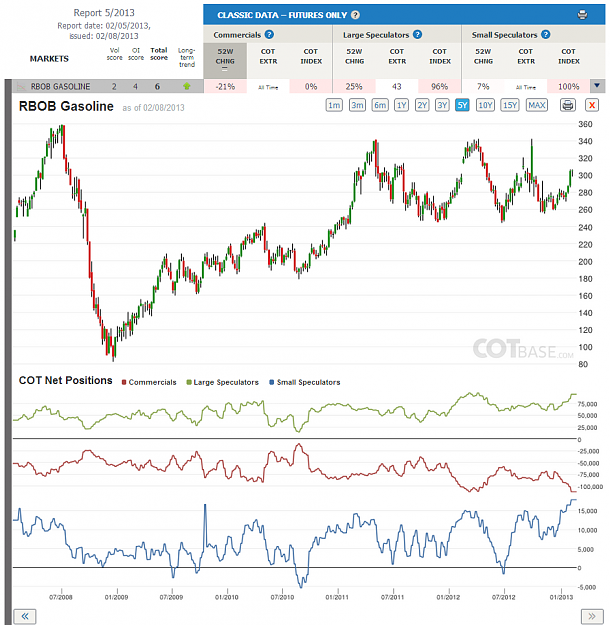Open Large Speculators help icon
The image size is (610, 625).
click(417, 35)
